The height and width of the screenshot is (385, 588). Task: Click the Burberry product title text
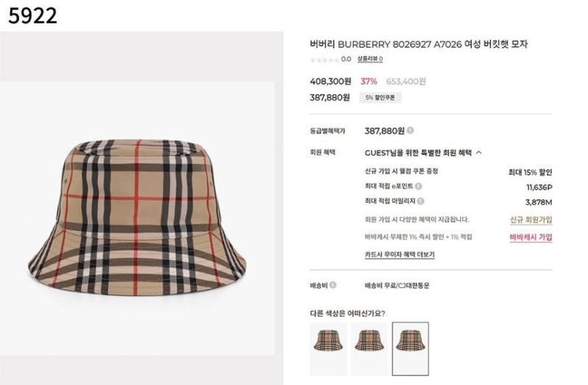pyautogui.click(x=418, y=44)
